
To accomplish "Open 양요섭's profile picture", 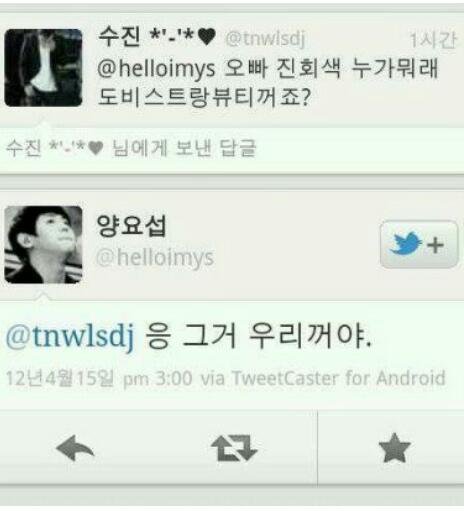I will pyautogui.click(x=43, y=245).
